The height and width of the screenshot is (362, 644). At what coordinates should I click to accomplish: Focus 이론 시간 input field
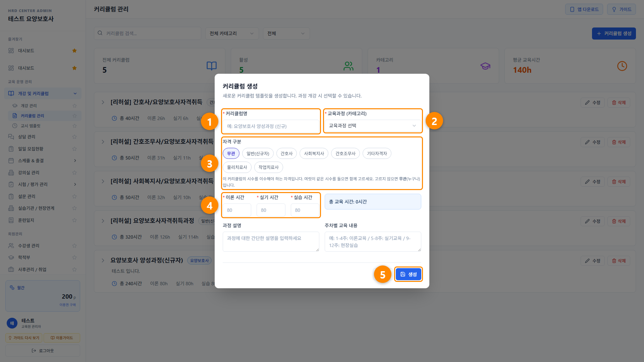click(237, 210)
